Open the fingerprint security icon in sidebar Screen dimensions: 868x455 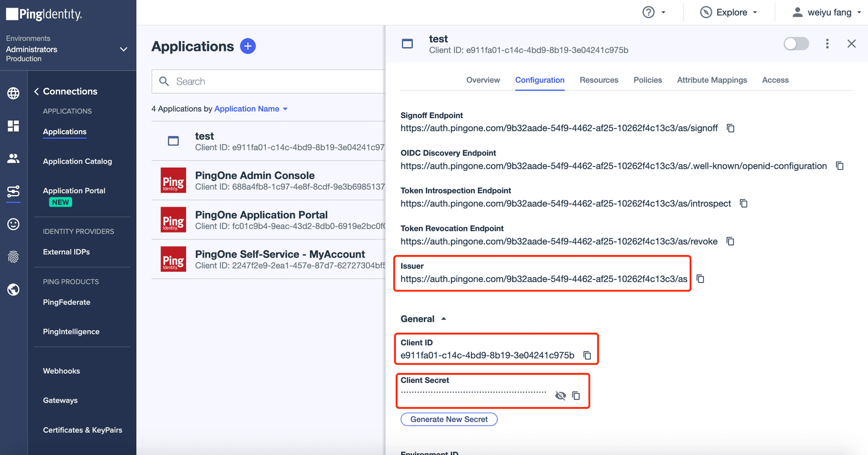pos(14,257)
